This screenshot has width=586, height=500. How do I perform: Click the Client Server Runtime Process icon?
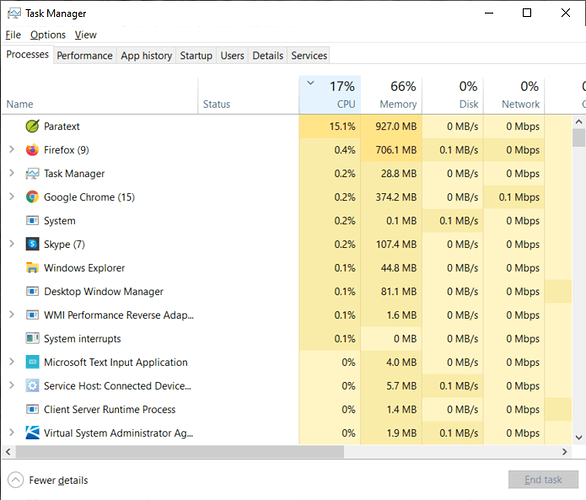coord(32,409)
